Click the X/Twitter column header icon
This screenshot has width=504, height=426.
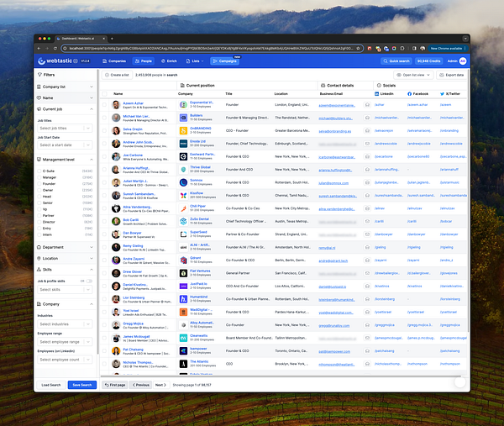(442, 94)
